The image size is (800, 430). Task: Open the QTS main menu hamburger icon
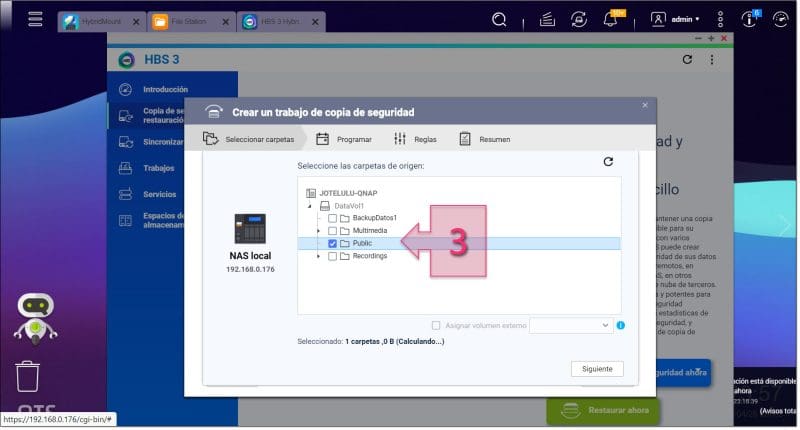tap(35, 19)
